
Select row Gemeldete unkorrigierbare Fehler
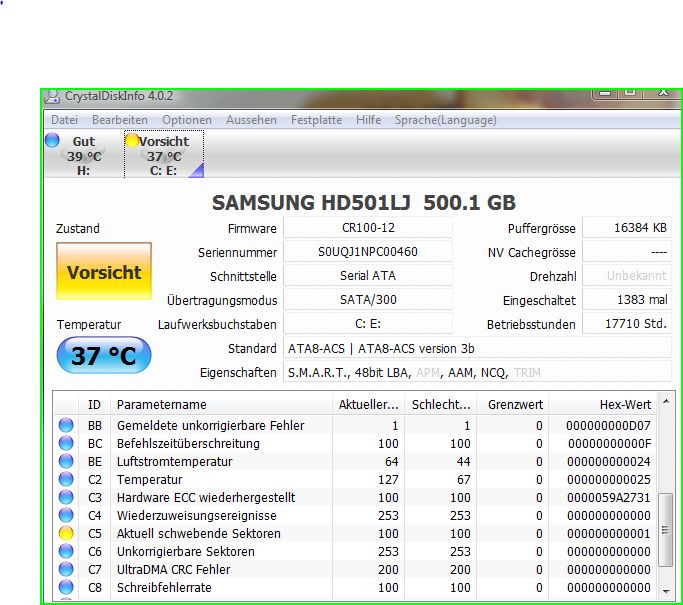pyautogui.click(x=355, y=425)
